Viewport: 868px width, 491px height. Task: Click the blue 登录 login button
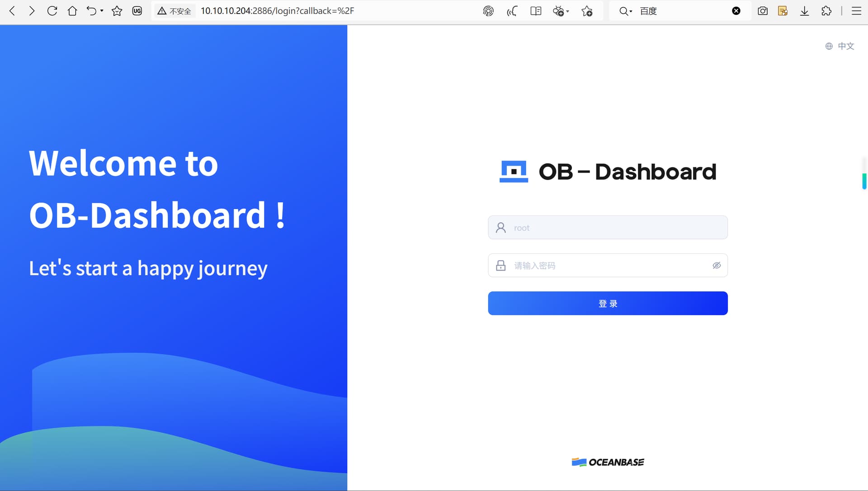[608, 304]
